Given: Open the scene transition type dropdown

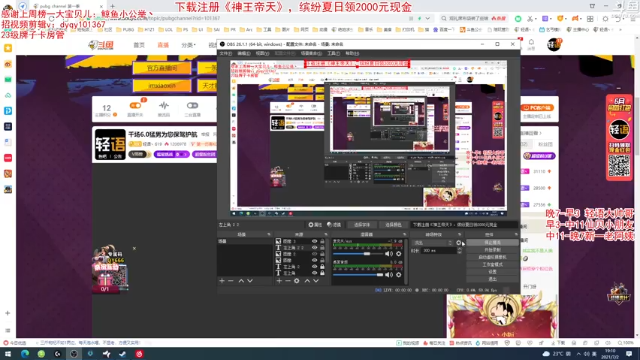Looking at the screenshot, I should point(433,243).
